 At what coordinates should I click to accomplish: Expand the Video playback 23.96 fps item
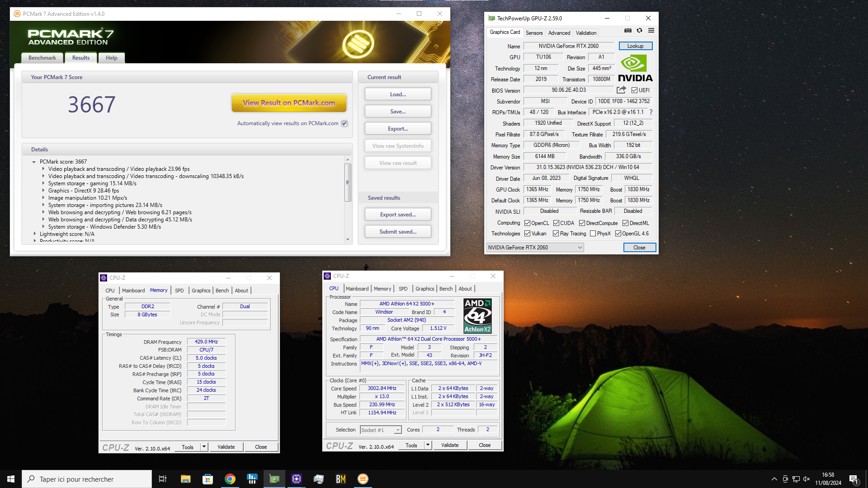(43, 169)
